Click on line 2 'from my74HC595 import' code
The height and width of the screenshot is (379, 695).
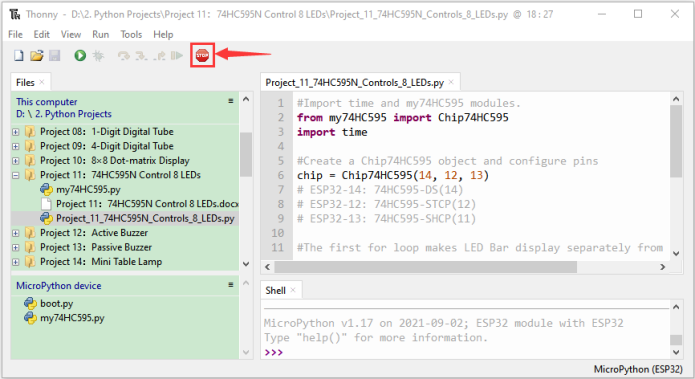[x=402, y=117]
